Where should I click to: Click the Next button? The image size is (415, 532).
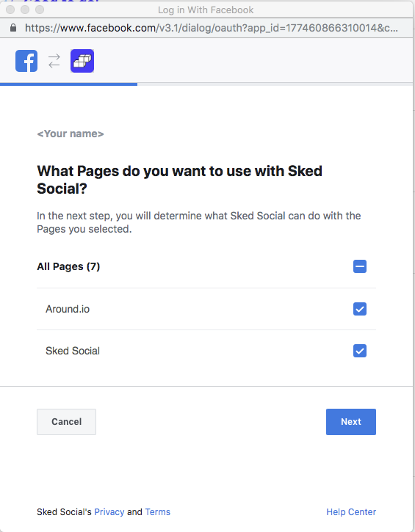click(x=351, y=422)
